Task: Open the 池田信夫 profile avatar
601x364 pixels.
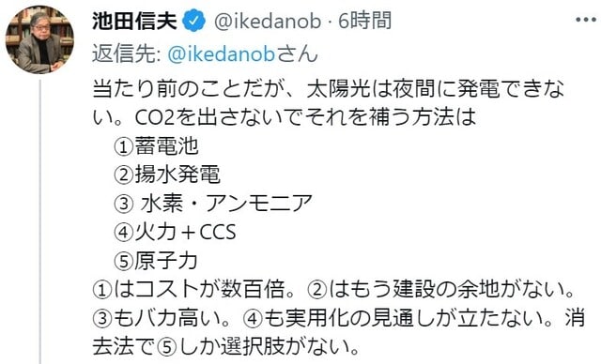Action: [x=39, y=39]
